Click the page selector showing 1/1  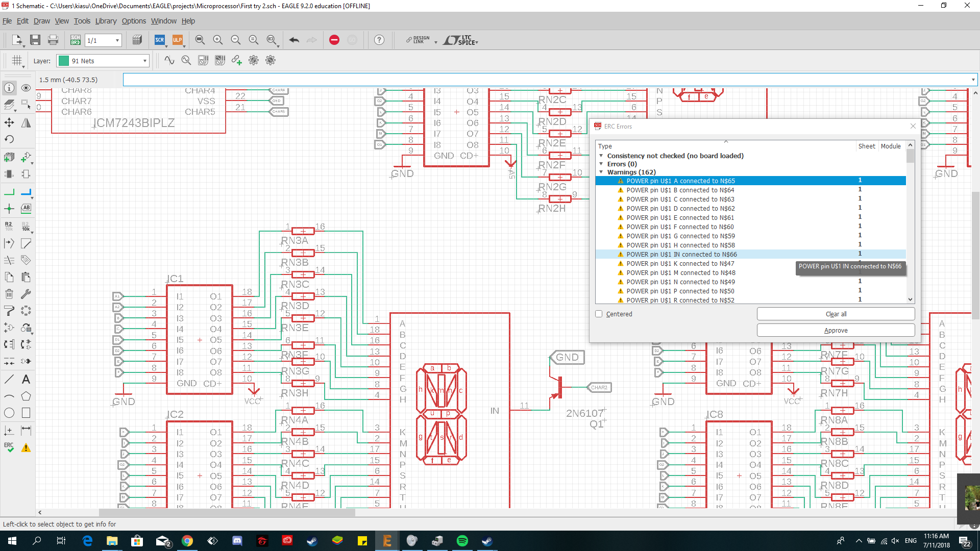[102, 41]
